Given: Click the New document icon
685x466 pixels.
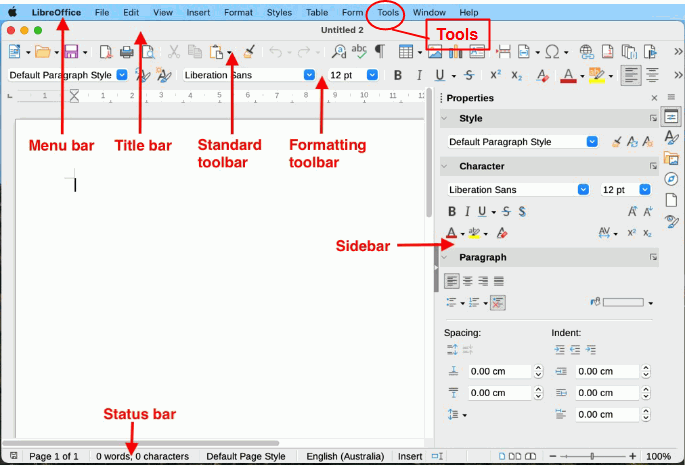Looking at the screenshot, I should point(14,52).
